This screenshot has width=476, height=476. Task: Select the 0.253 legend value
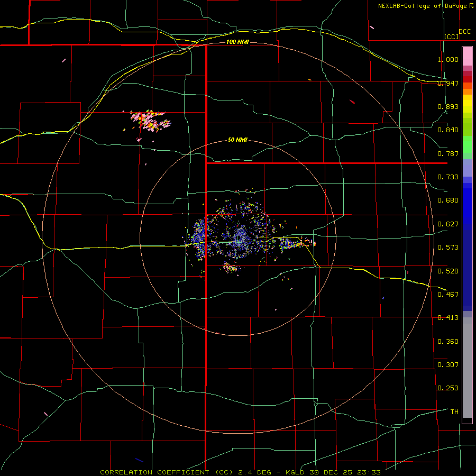(448, 388)
